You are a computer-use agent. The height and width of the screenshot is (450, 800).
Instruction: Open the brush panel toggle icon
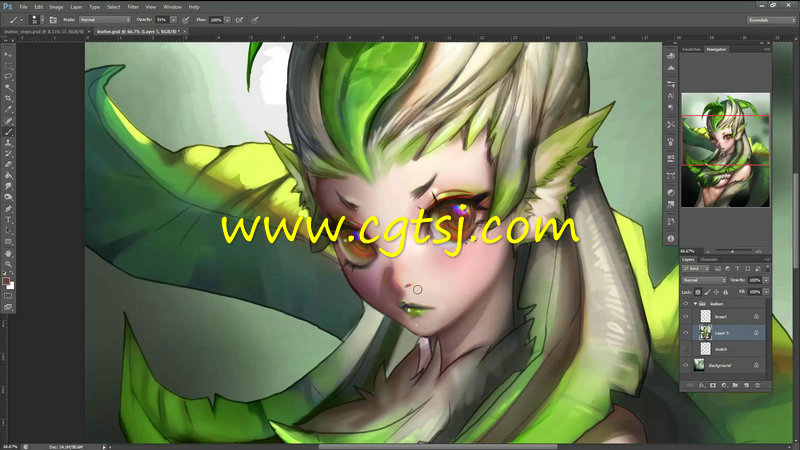pyautogui.click(x=53, y=20)
